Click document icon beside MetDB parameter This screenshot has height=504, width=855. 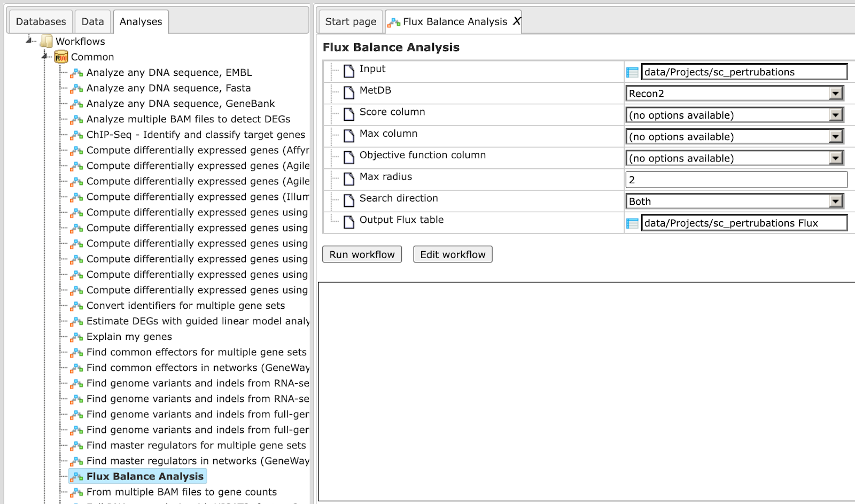(349, 92)
